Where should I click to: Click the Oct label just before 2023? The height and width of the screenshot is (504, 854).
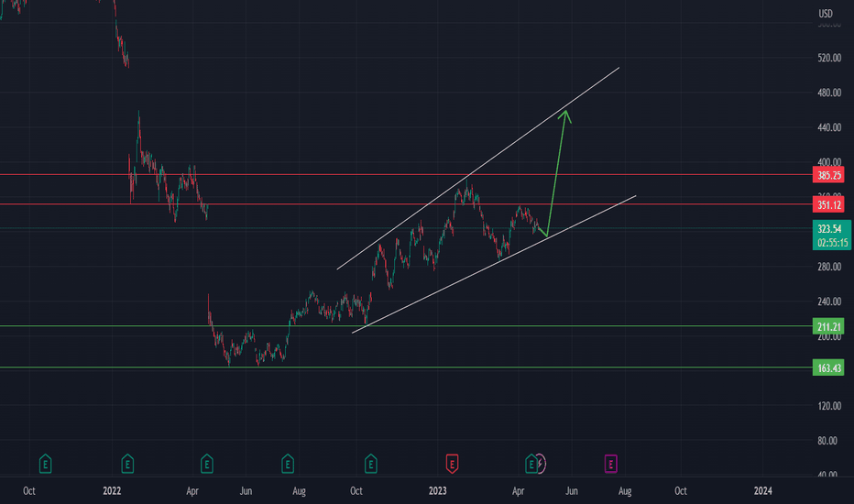coord(356,491)
